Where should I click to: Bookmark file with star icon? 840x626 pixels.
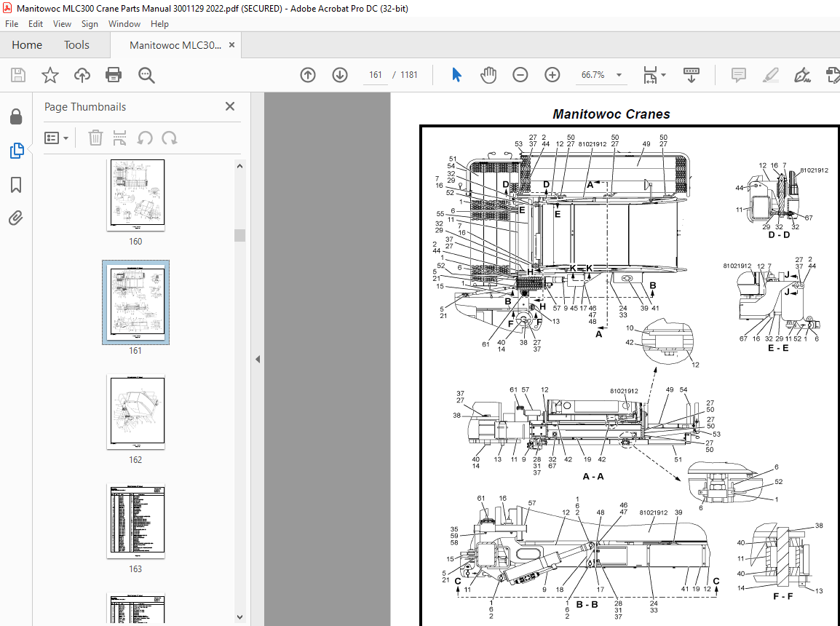click(49, 75)
